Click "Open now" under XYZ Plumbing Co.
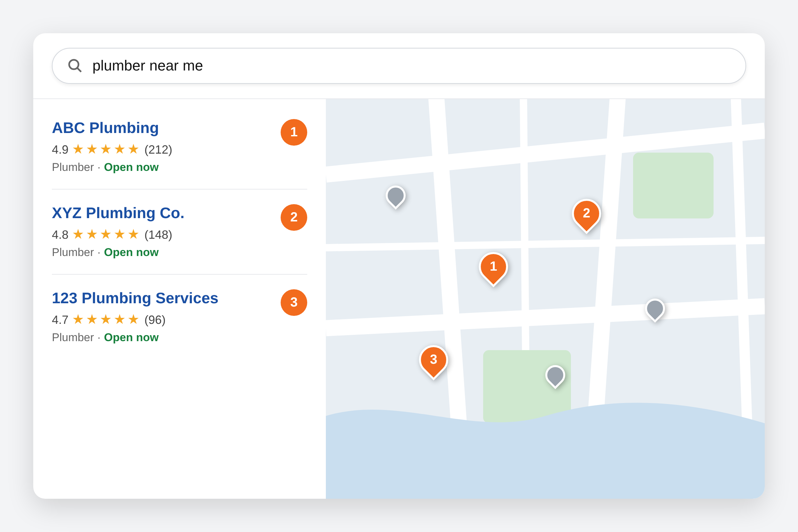Screen dimensions: 798x532 click(131, 252)
